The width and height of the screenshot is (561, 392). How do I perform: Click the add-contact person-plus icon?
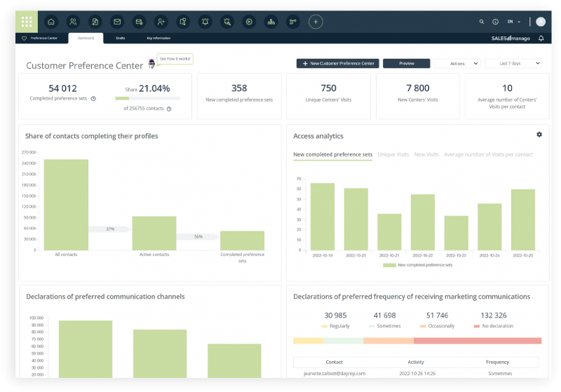click(161, 22)
